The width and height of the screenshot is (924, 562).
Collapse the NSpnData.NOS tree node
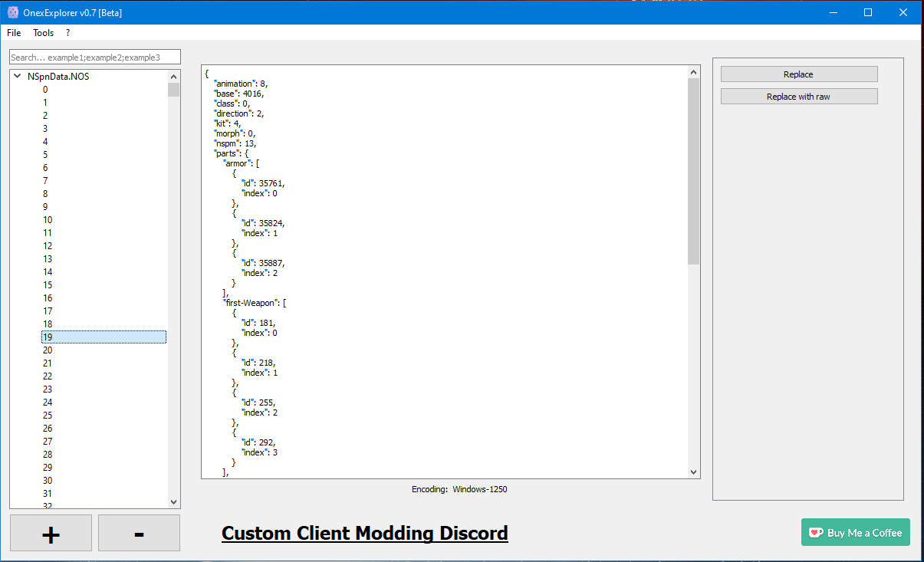point(17,77)
